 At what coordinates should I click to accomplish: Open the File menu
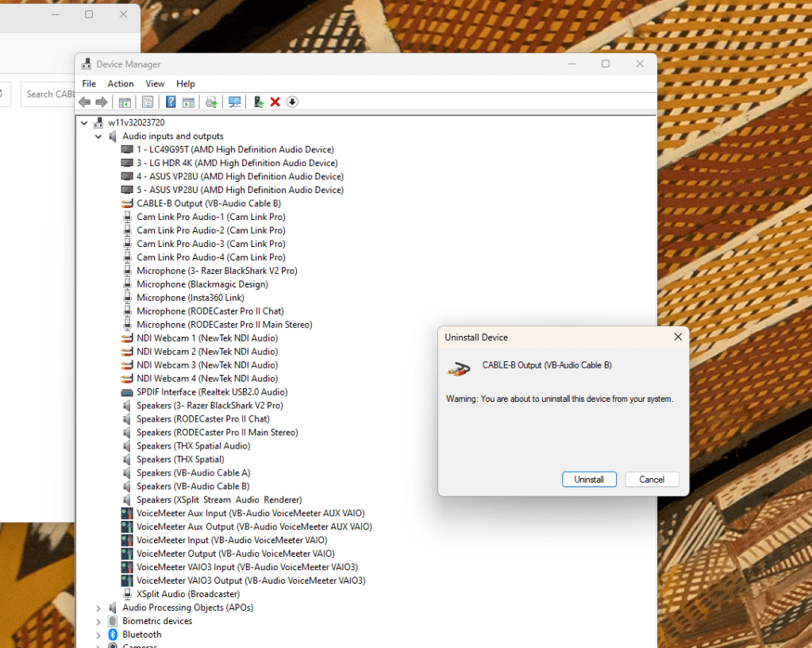click(89, 83)
